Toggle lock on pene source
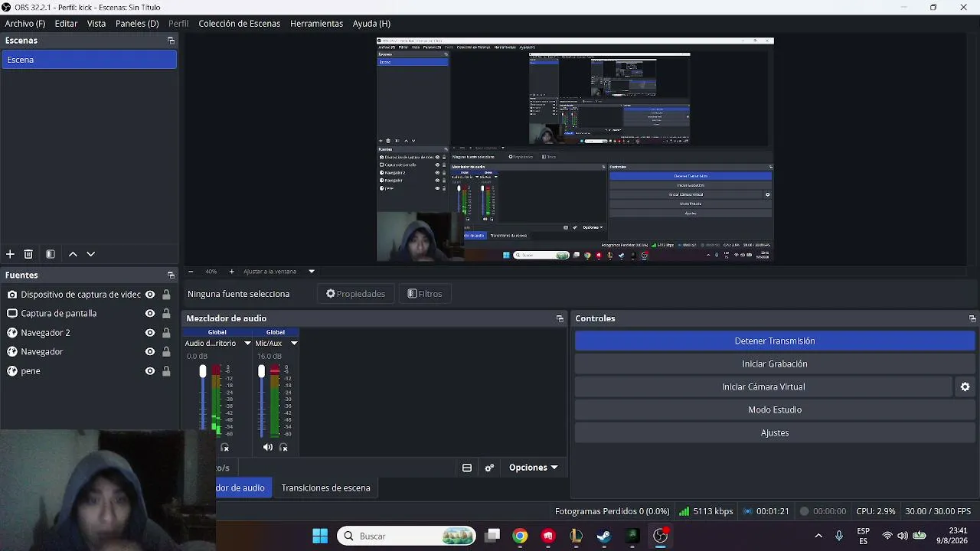The height and width of the screenshot is (551, 980). tap(166, 371)
